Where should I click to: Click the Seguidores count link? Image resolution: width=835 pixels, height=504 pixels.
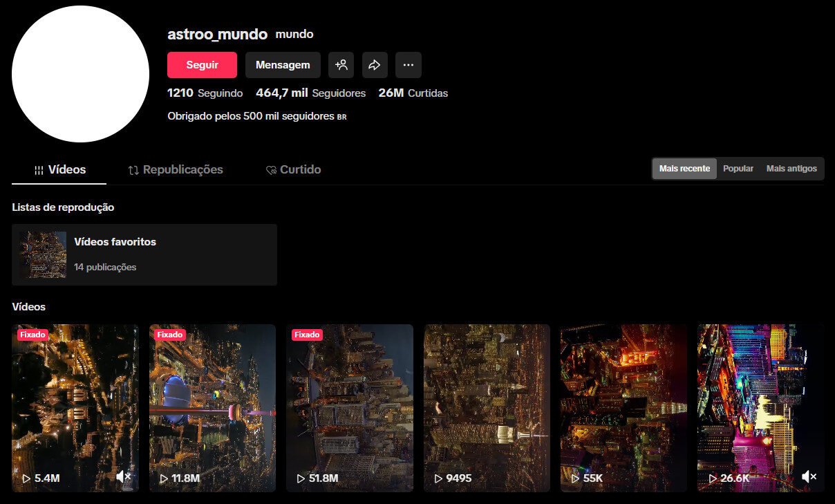coord(310,93)
